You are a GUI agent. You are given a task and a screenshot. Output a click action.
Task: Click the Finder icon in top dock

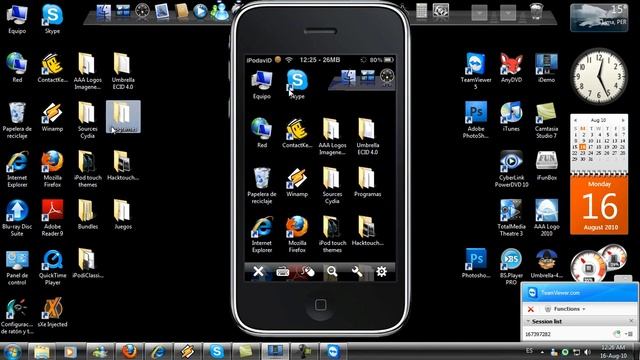point(103,11)
